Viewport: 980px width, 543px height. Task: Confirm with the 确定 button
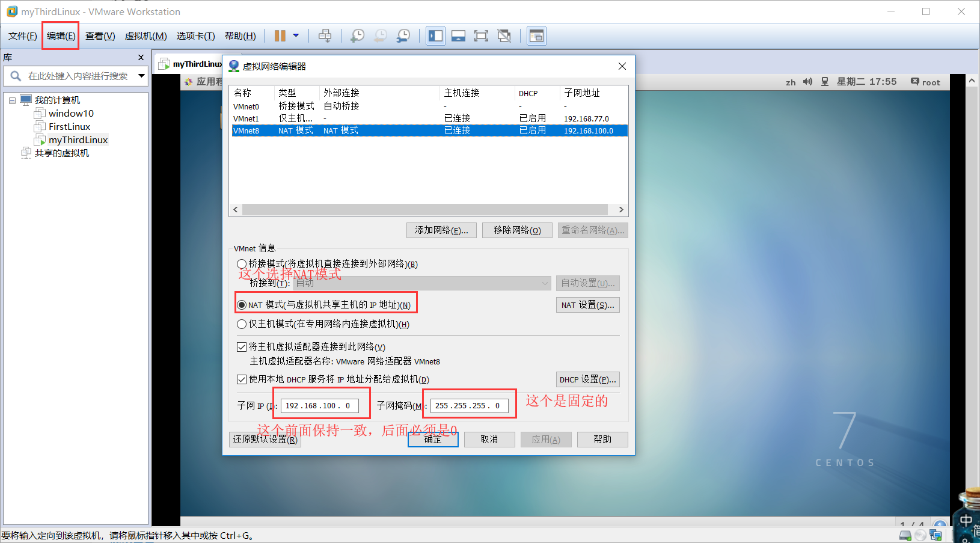[433, 440]
